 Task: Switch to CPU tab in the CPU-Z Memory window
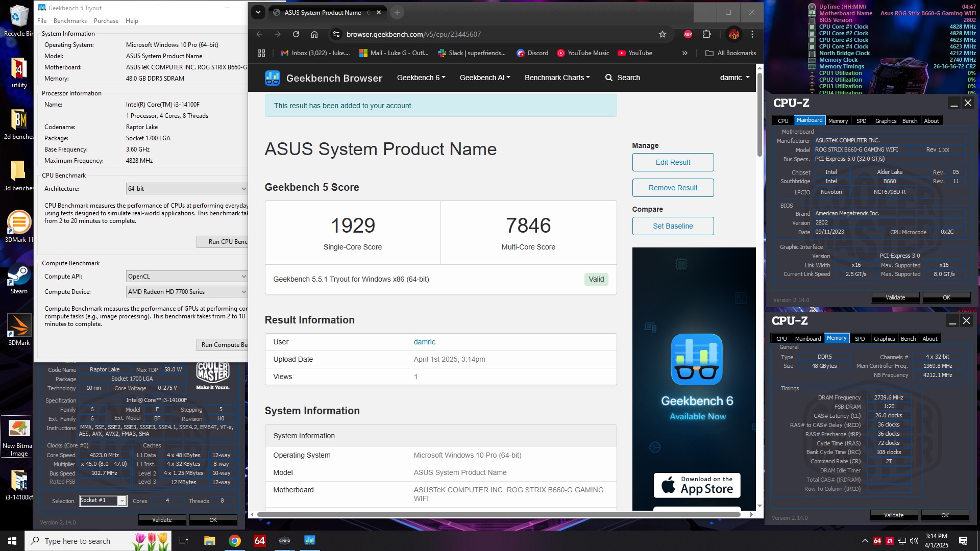[x=781, y=339]
